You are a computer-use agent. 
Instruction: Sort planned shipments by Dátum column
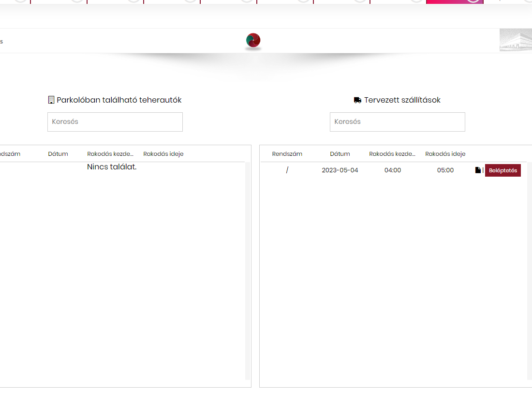click(x=340, y=154)
